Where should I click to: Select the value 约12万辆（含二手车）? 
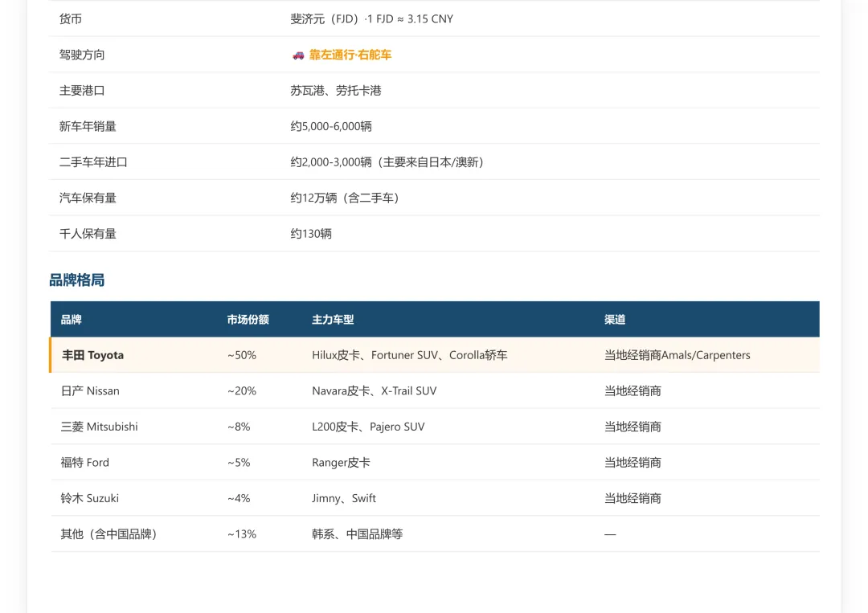346,198
